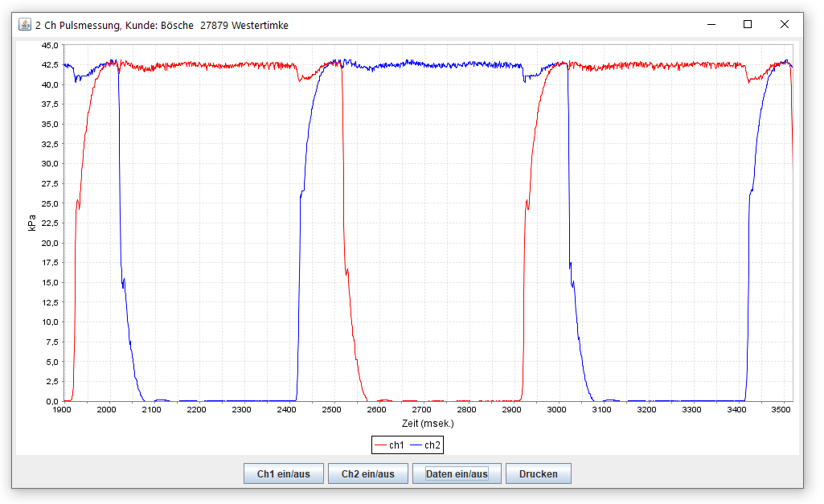The image size is (824, 504).
Task: Click the '3000' time axis tick label
Action: pyautogui.click(x=556, y=410)
